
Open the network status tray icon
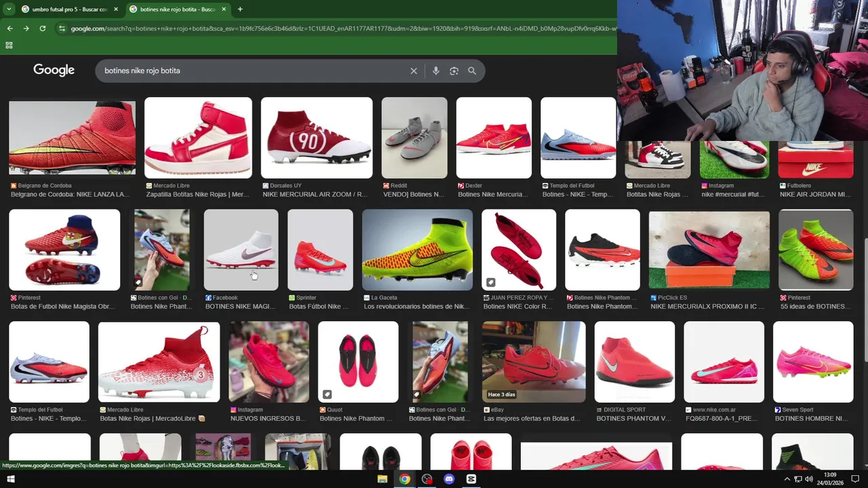(798, 479)
